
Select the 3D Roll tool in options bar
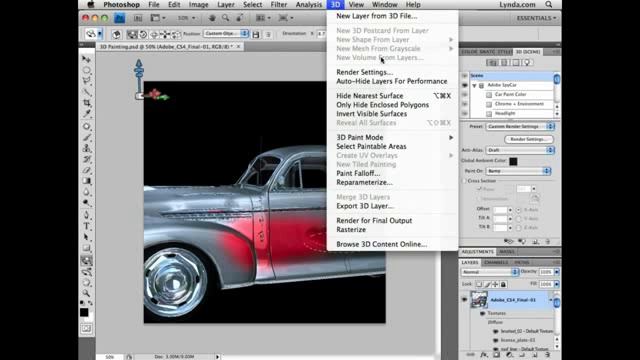(x=143, y=34)
